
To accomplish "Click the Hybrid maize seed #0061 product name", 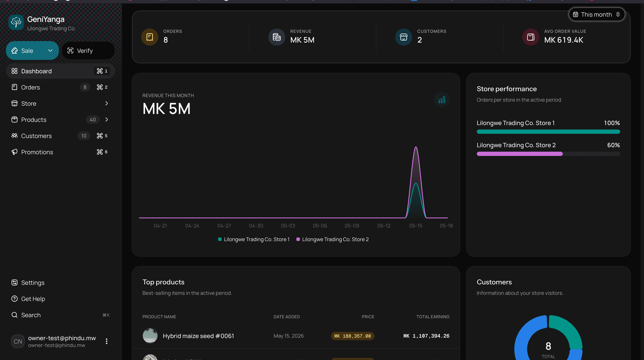I will [198, 336].
